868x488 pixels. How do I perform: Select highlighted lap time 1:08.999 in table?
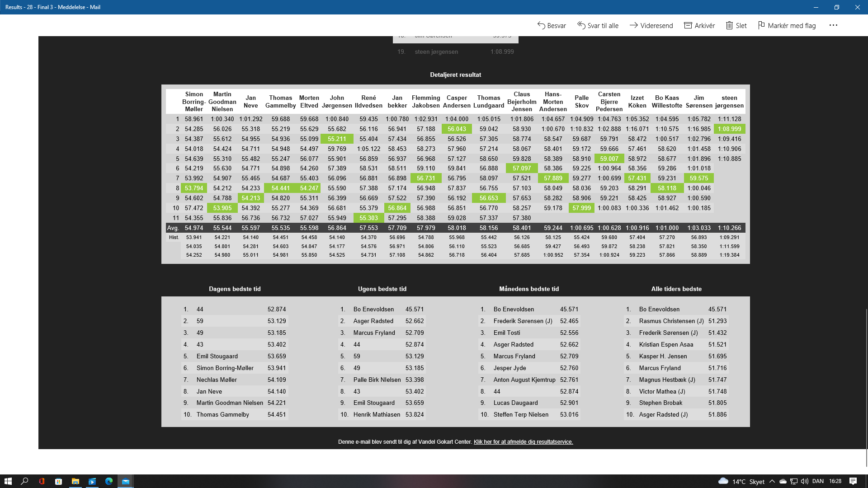pos(729,129)
